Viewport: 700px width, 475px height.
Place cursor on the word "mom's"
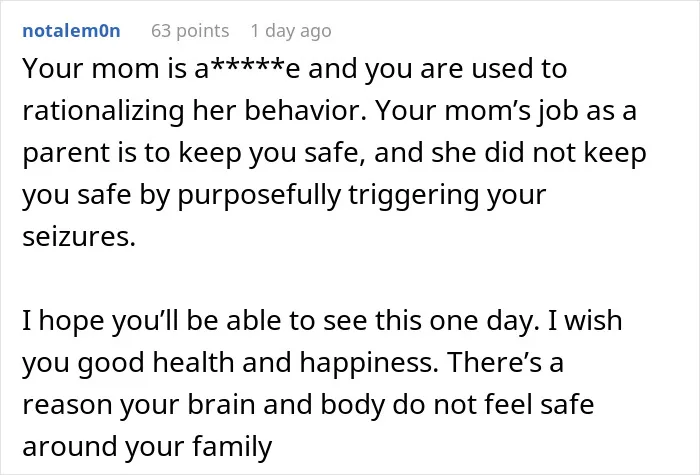click(x=488, y=110)
